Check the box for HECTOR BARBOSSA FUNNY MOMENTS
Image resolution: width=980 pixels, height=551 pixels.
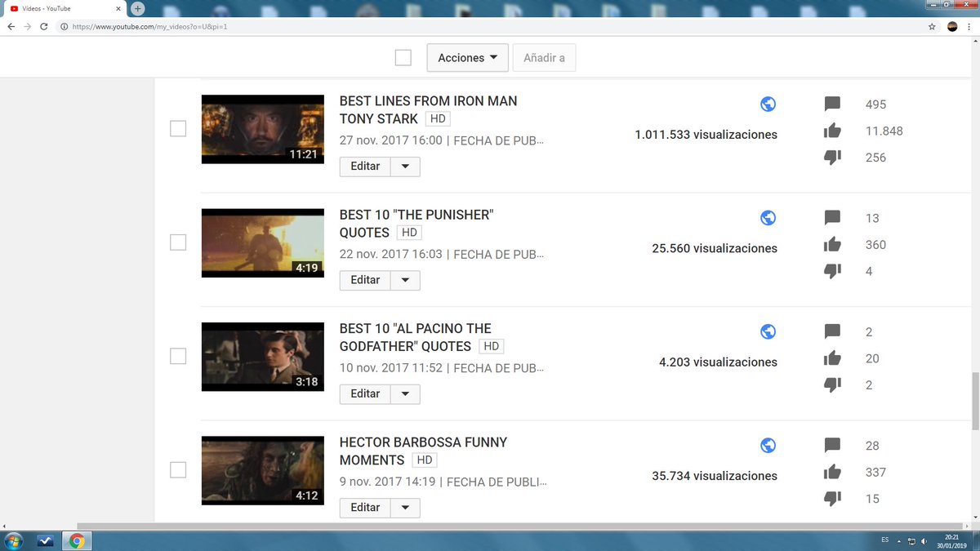178,470
